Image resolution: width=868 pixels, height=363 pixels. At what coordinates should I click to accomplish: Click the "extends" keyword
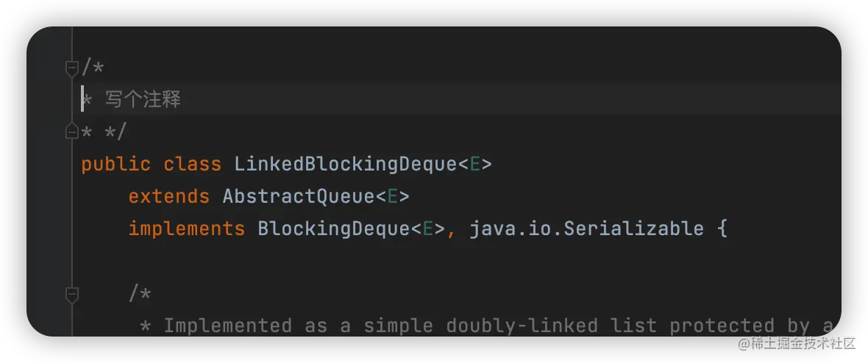point(168,196)
